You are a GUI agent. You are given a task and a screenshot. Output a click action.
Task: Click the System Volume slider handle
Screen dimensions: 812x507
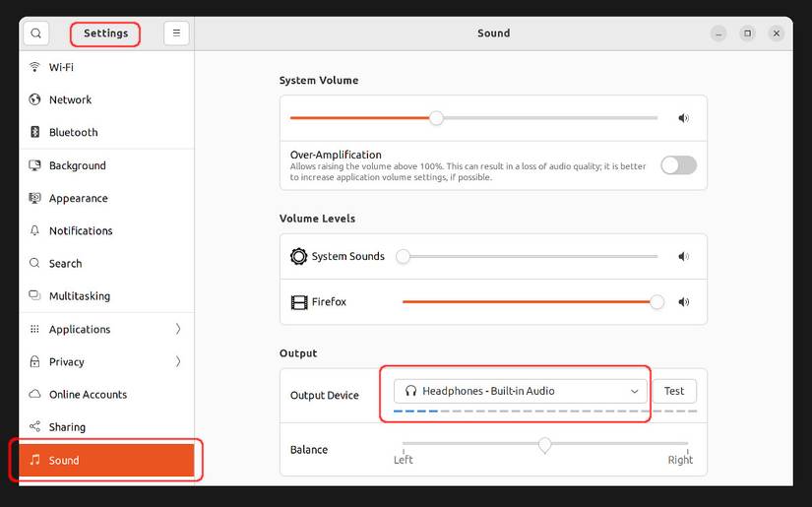coord(436,118)
